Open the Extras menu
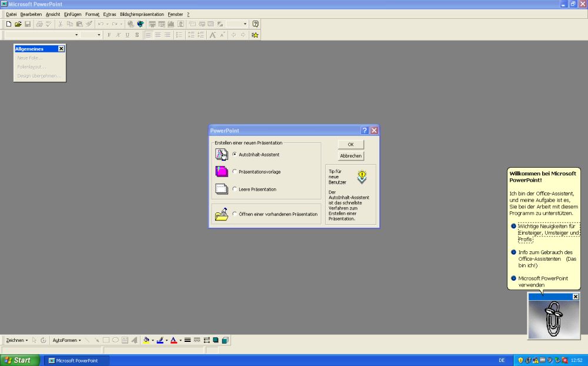Screen dimensions: 588x366 pos(109,14)
